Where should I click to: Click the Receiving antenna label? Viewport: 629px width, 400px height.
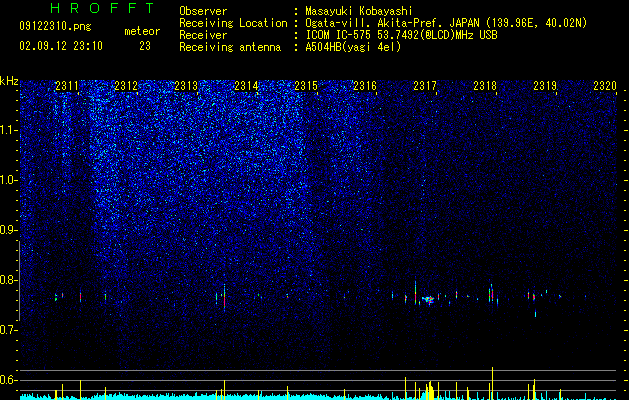pyautogui.click(x=230, y=47)
